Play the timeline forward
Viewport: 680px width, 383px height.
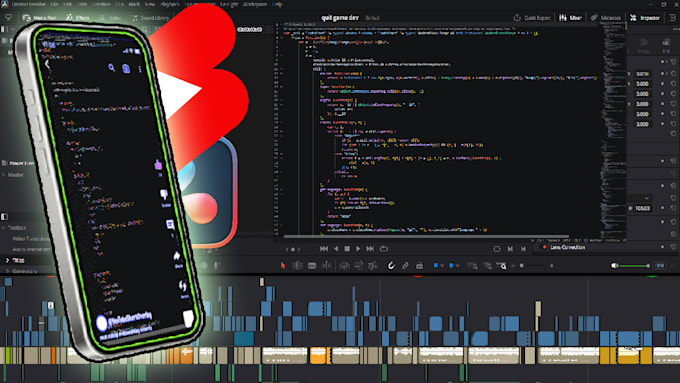point(358,249)
